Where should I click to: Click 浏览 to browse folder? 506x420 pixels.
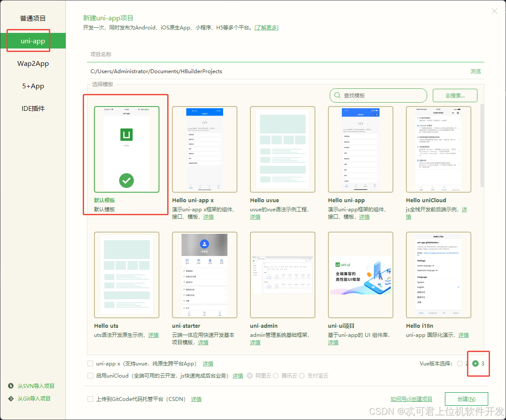[475, 71]
